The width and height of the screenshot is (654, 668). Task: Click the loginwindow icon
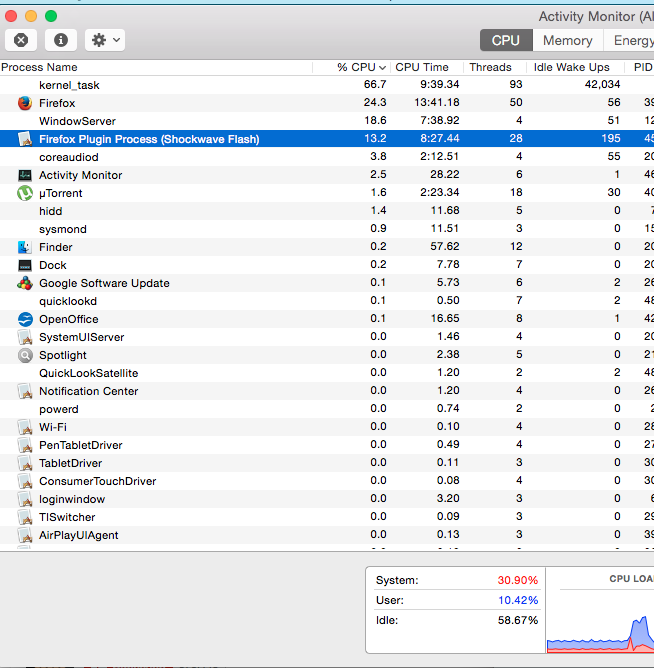pyautogui.click(x=25, y=499)
